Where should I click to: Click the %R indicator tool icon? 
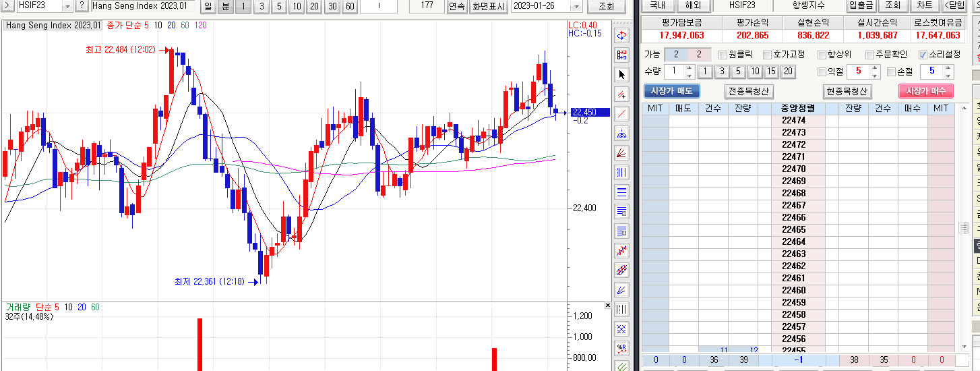(621, 349)
